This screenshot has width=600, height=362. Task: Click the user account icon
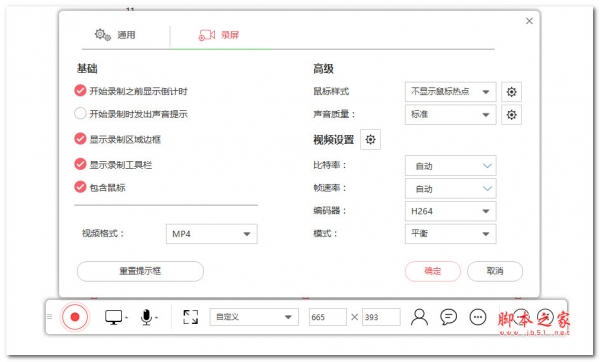click(419, 317)
